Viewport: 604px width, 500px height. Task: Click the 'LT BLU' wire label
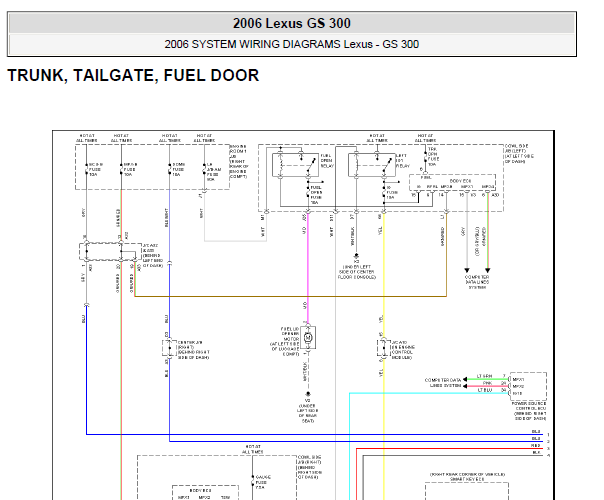[x=485, y=390]
